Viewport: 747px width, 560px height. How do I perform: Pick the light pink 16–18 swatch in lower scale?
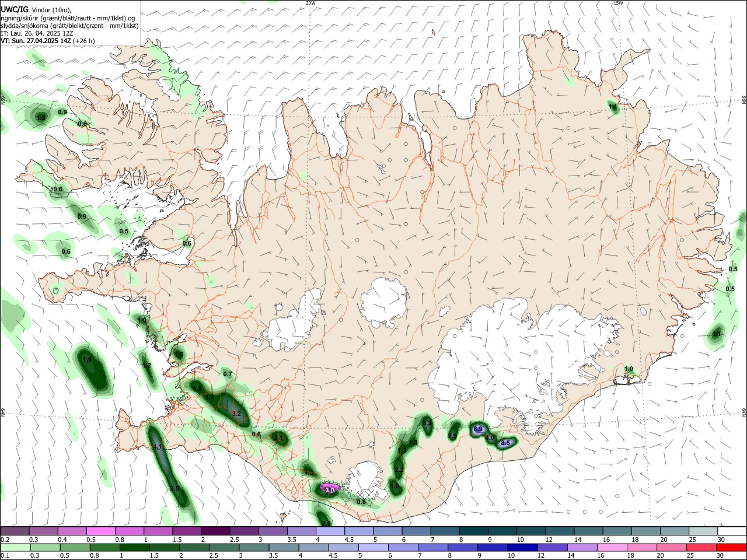[x=612, y=547]
